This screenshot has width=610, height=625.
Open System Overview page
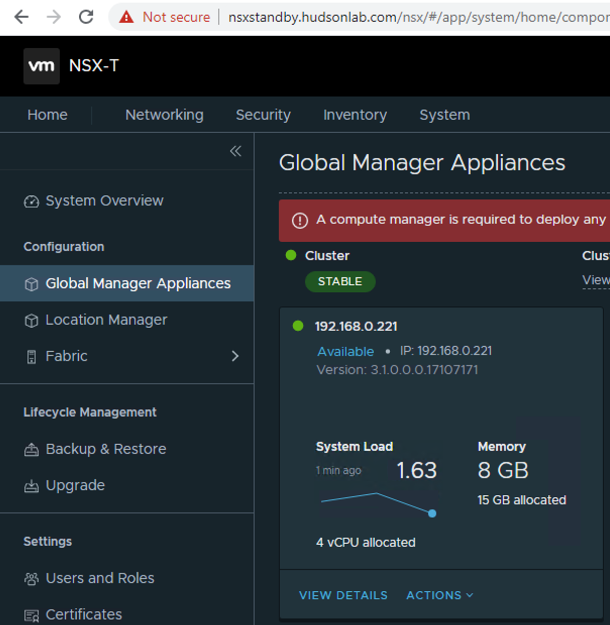[x=104, y=201]
